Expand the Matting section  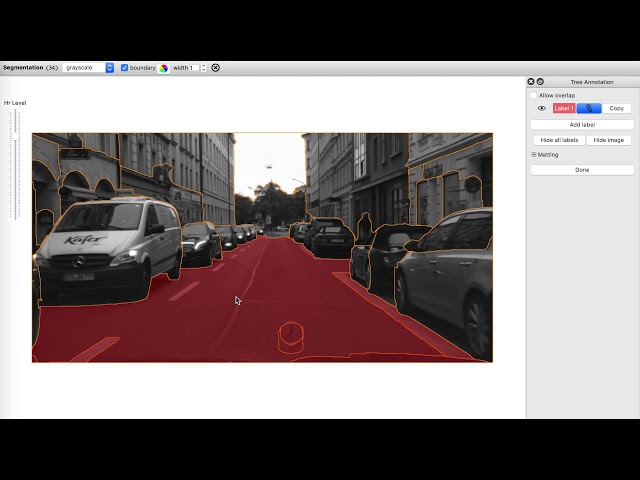533,155
